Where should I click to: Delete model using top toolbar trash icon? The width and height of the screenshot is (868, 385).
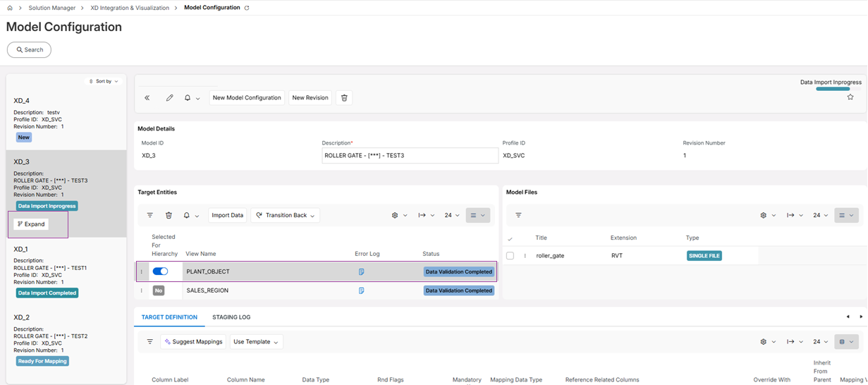tap(344, 98)
